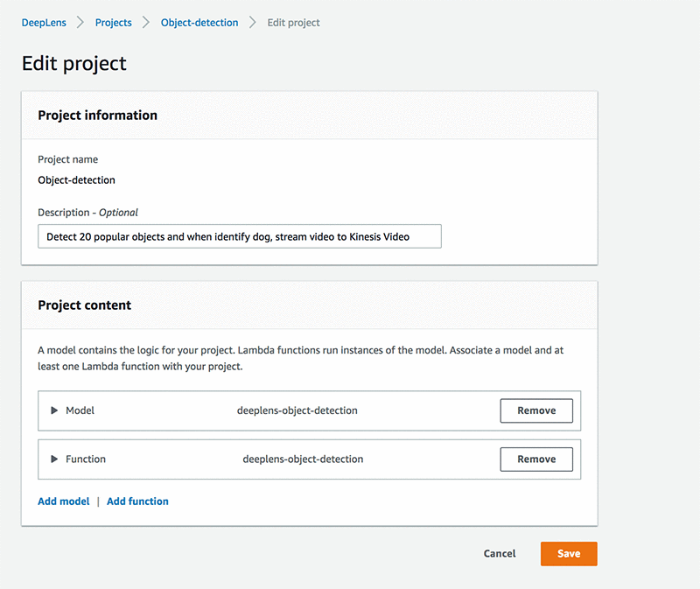Click the Project content section header
This screenshot has height=589, width=700.
click(85, 305)
